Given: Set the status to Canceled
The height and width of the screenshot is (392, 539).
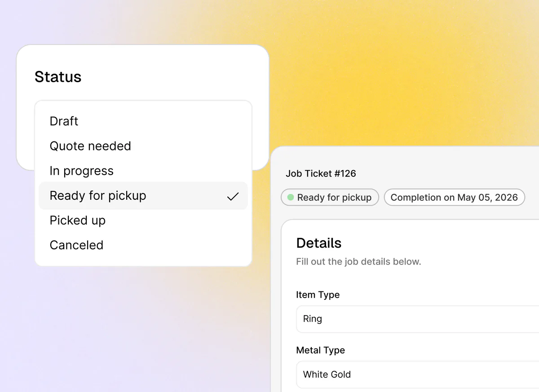Looking at the screenshot, I should (143, 245).
